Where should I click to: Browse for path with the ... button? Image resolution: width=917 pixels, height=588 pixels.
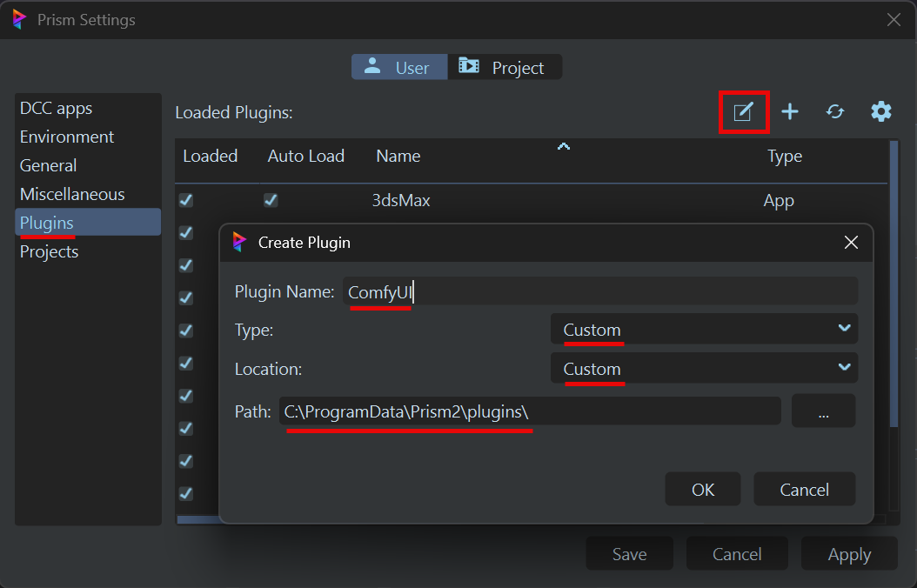click(x=823, y=411)
